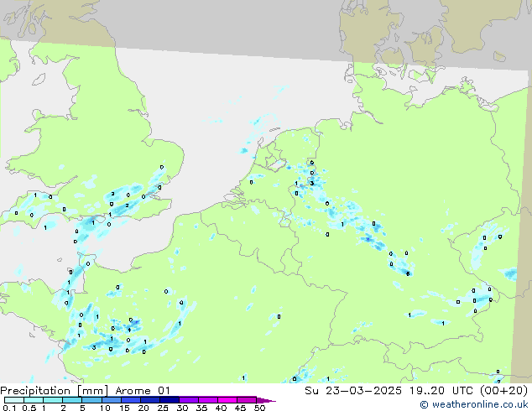Click the date text 'Su 23-03-2025'
The width and height of the screenshot is (532, 411).
(x=353, y=391)
